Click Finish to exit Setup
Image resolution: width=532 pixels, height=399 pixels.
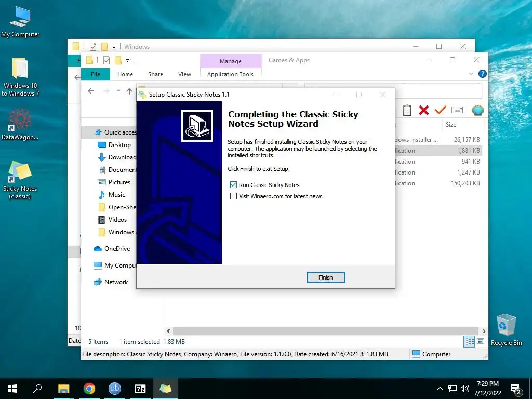(325, 277)
